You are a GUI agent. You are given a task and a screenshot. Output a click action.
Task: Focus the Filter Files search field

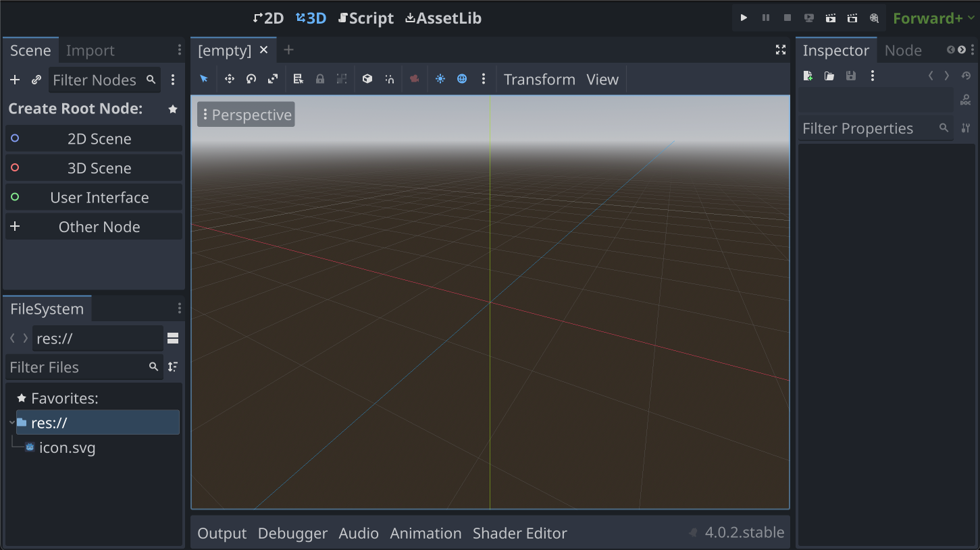coord(84,367)
